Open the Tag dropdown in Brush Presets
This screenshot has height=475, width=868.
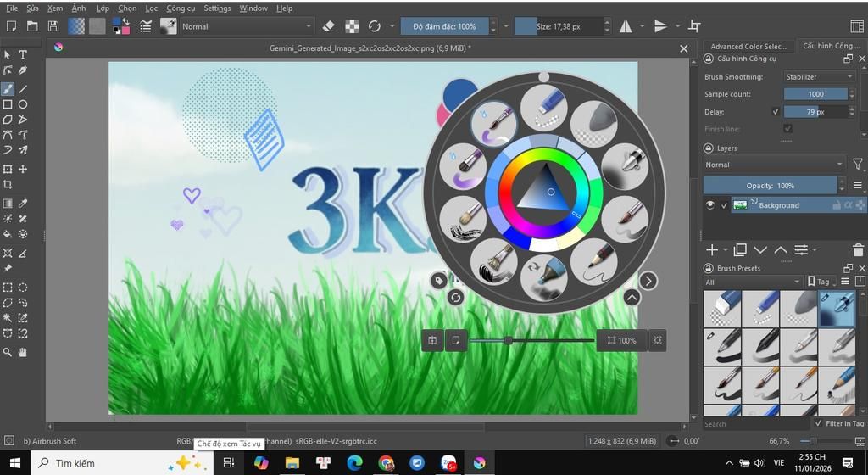tap(821, 282)
